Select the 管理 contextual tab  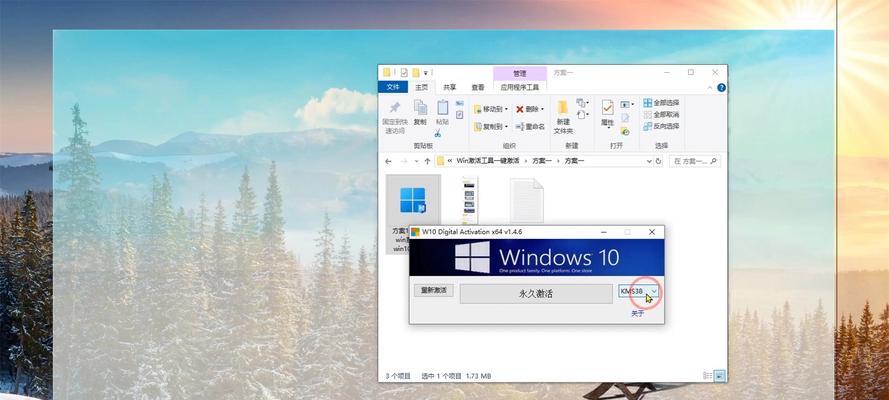click(520, 74)
